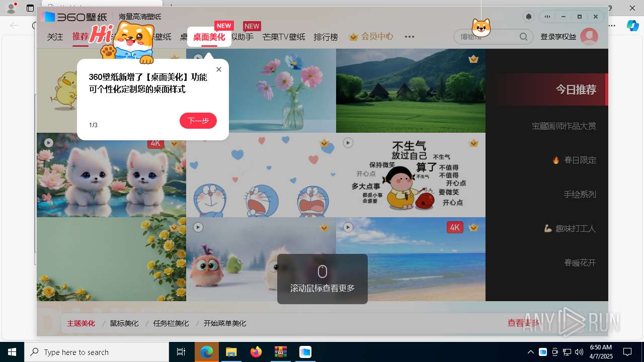Open the Doraemon hearts wallpaper
The width and height of the screenshot is (644, 362).
click(x=261, y=175)
